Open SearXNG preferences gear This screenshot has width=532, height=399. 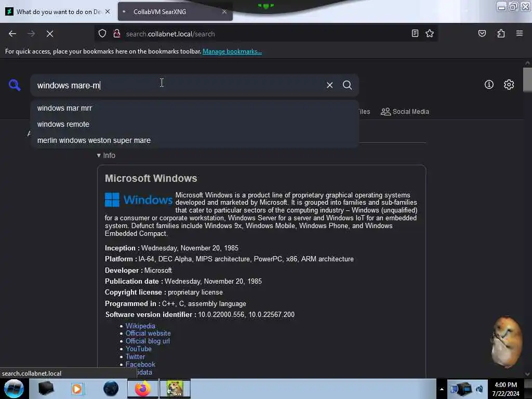click(x=509, y=85)
